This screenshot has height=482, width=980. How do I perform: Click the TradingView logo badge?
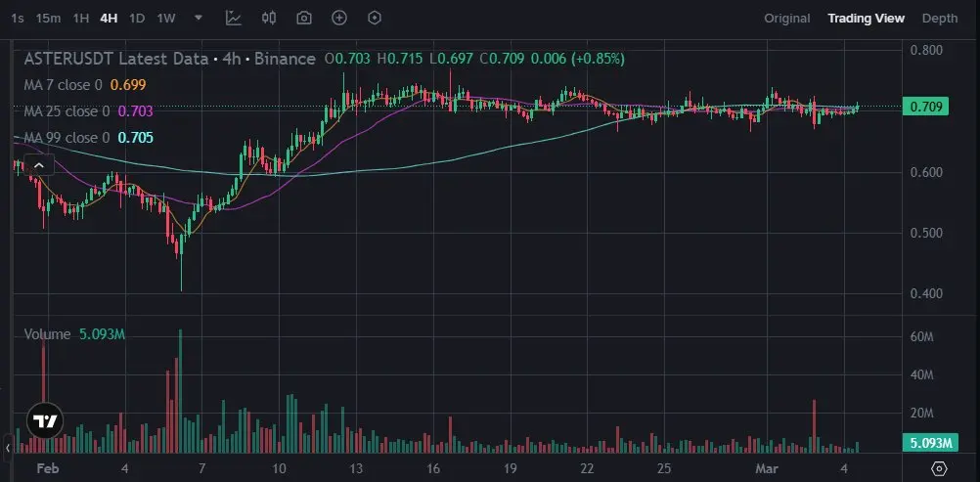tap(45, 420)
